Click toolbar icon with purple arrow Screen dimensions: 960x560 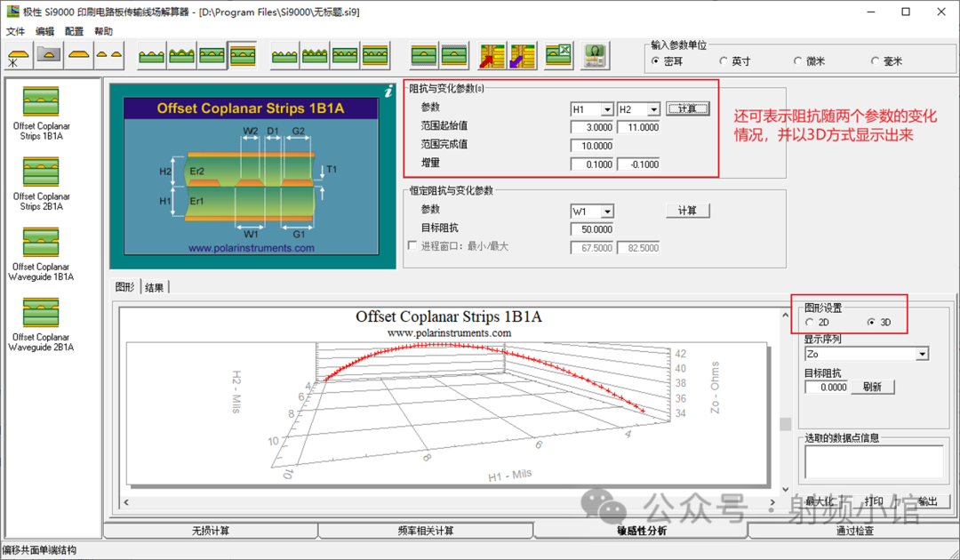click(522, 56)
